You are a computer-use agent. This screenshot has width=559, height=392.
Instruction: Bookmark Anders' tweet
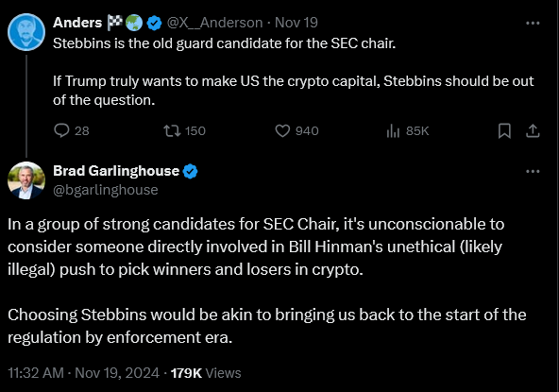tap(504, 131)
